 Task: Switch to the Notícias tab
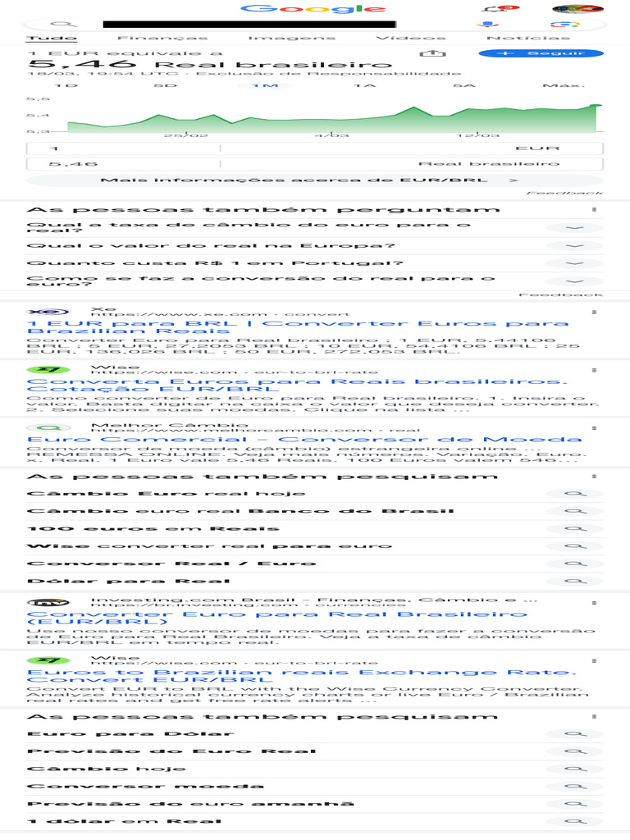point(528,38)
